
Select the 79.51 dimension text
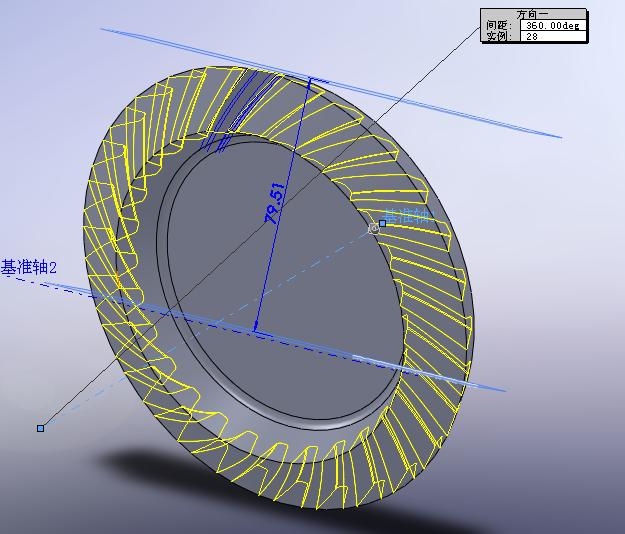pyautogui.click(x=275, y=203)
